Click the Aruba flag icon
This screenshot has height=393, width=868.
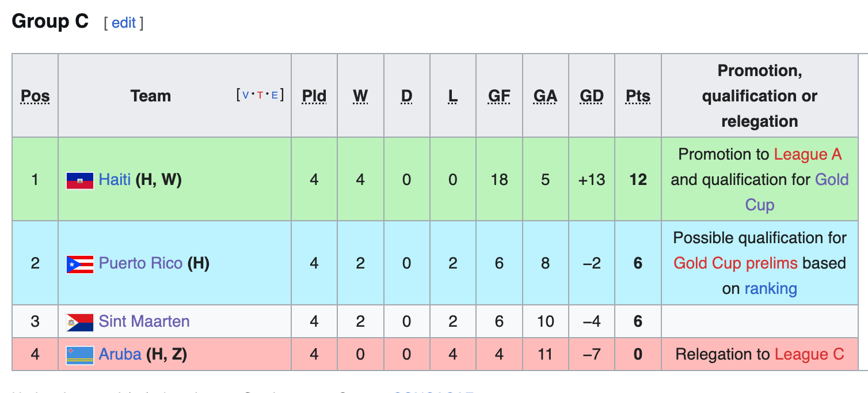(80, 355)
